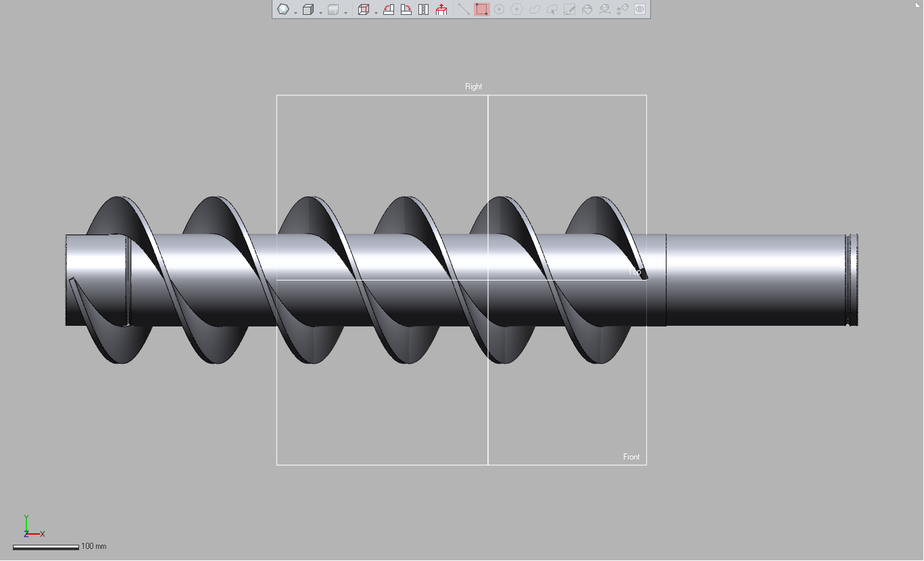Open the cube view options dropdown arrow
This screenshot has width=924, height=561.
(x=321, y=13)
